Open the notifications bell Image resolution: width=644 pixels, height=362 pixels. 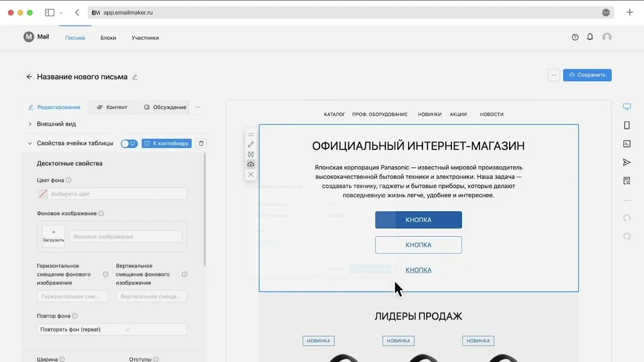click(590, 37)
